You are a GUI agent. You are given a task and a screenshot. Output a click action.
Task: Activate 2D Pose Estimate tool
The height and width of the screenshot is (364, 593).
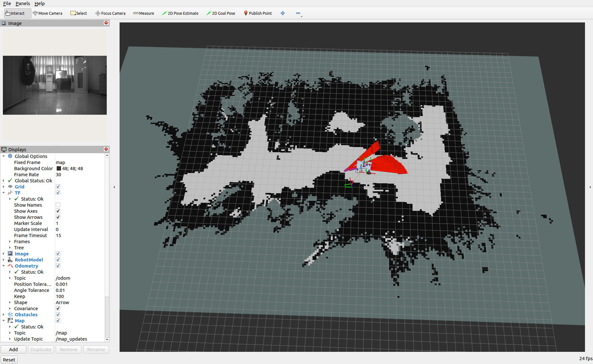click(x=180, y=13)
